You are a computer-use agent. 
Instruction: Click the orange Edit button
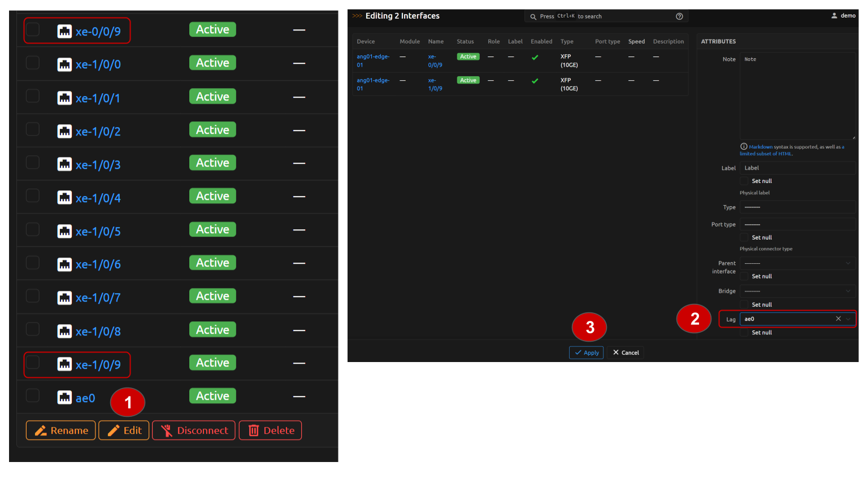[124, 430]
